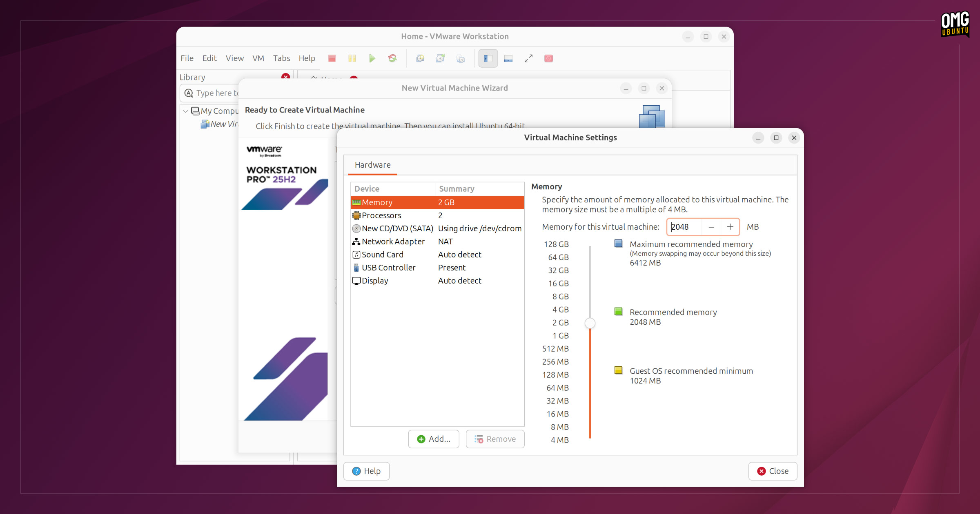Open the VM menu

click(x=258, y=58)
